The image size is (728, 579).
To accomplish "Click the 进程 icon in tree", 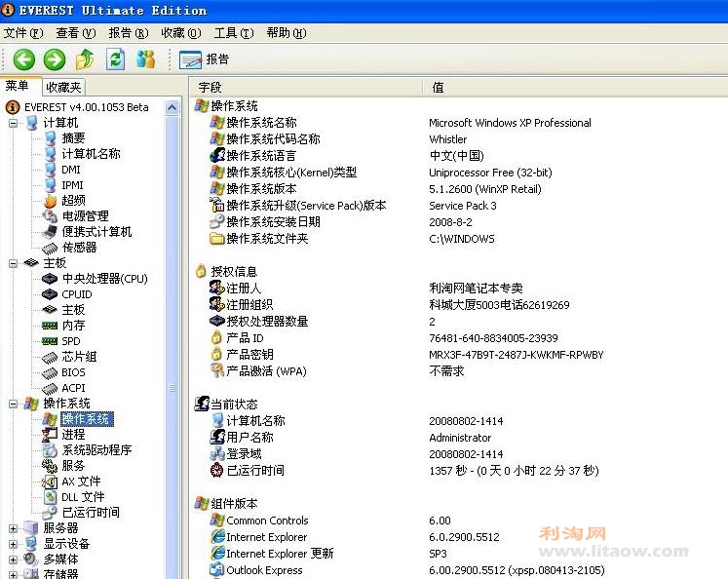I will [50, 435].
